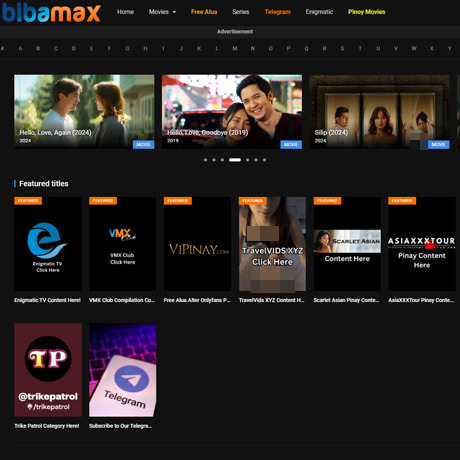This screenshot has width=460, height=460.
Task: Filter titles by letter B
Action: pyautogui.click(x=38, y=49)
